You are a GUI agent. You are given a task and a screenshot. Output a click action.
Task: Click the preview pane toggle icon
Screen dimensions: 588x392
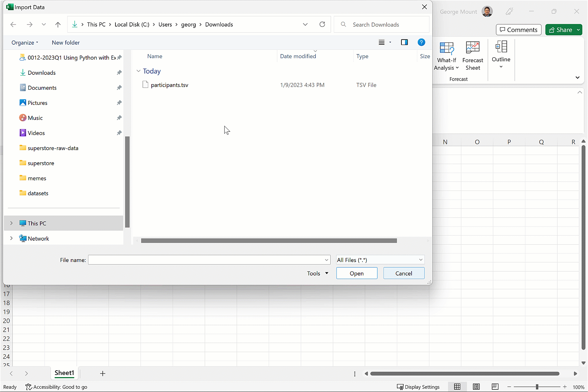(x=404, y=42)
